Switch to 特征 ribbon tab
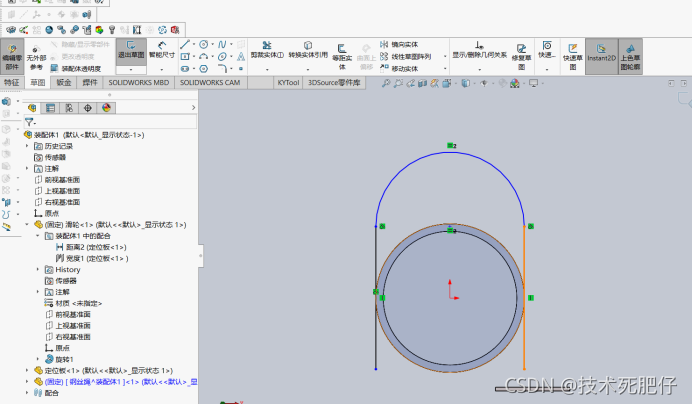Screen dimensions: 693x404 12,83
